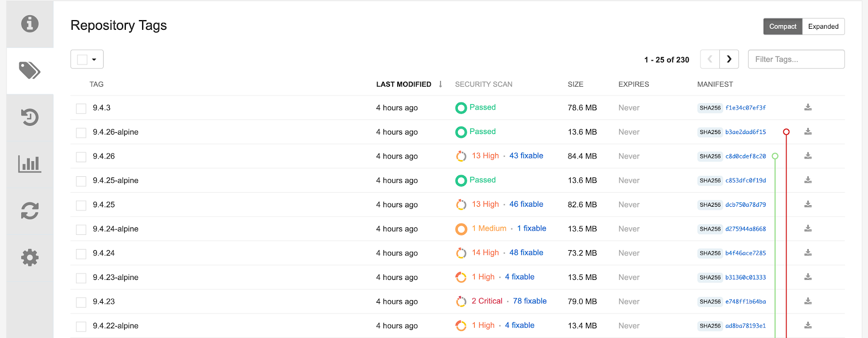Viewport: 868px width, 338px height.
Task: View the Usage Logs chart icon
Action: click(x=29, y=163)
